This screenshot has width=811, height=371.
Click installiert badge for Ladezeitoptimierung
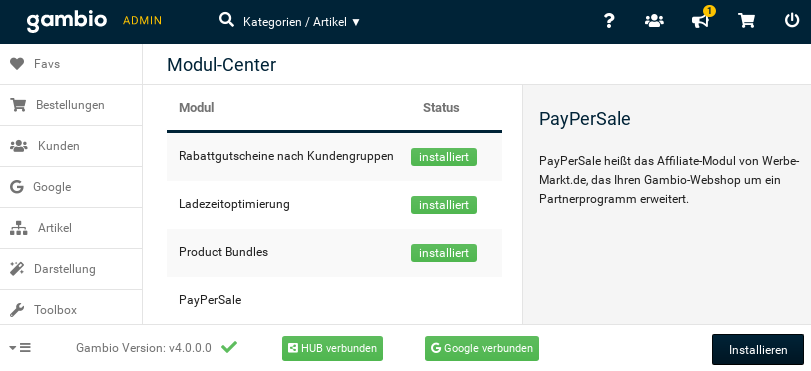click(444, 205)
